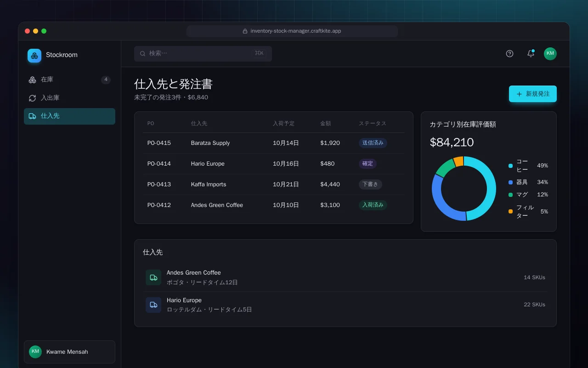Click the Hario Europe truck icon

(x=153, y=305)
